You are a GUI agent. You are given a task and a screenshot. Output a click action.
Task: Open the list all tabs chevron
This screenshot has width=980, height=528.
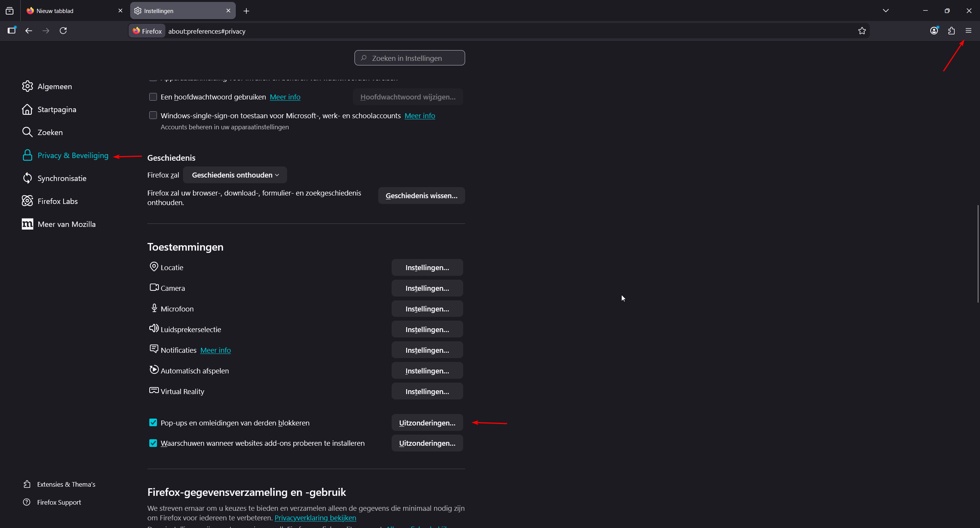[885, 11]
